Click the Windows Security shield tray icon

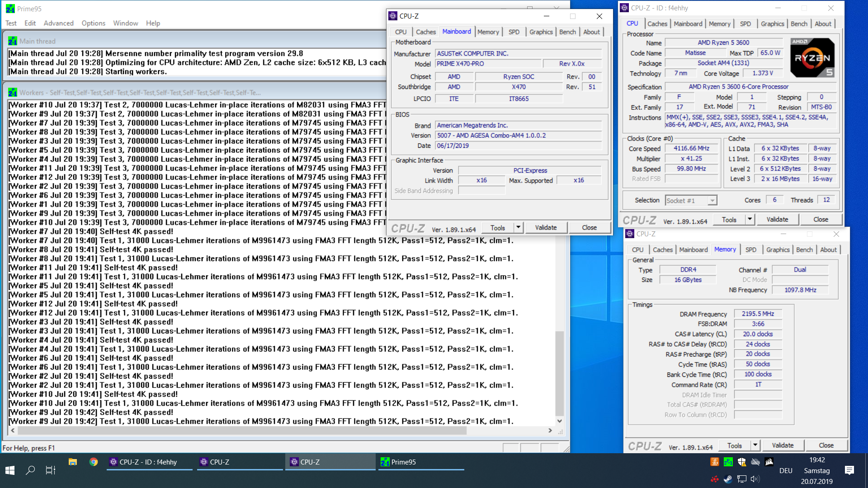(742, 462)
